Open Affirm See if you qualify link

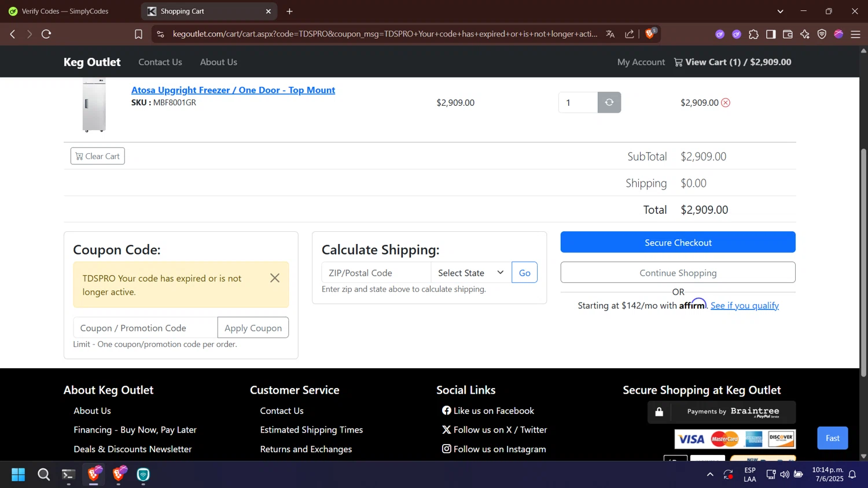(745, 305)
